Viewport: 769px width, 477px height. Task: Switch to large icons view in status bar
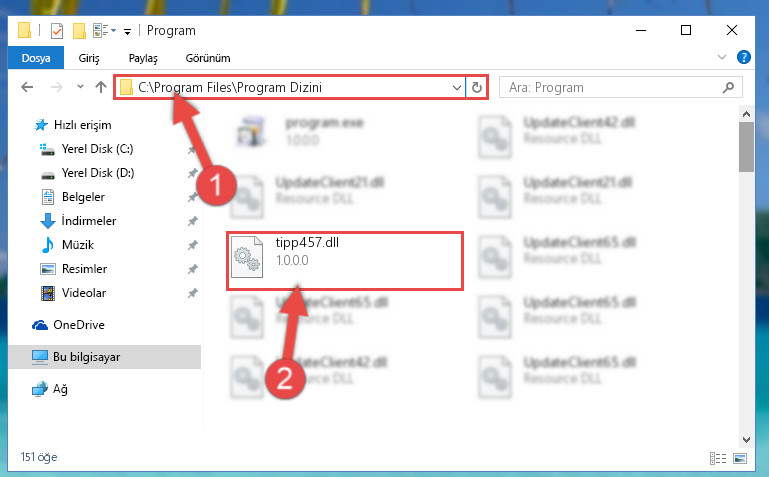pos(740,458)
